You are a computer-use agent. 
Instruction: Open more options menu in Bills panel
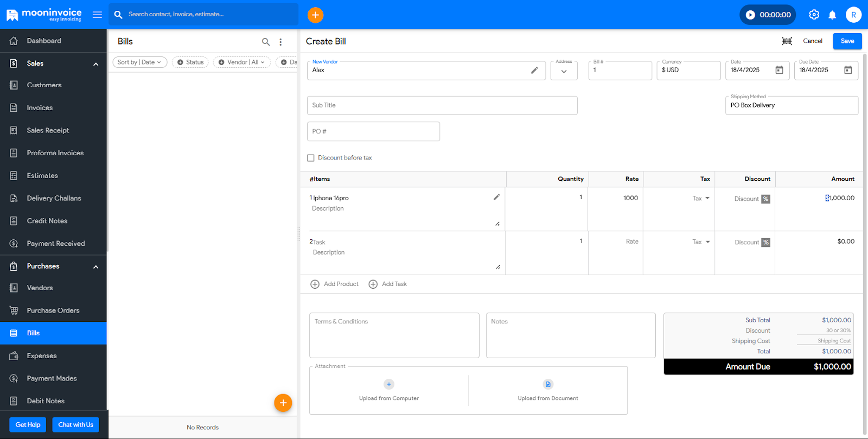(280, 42)
